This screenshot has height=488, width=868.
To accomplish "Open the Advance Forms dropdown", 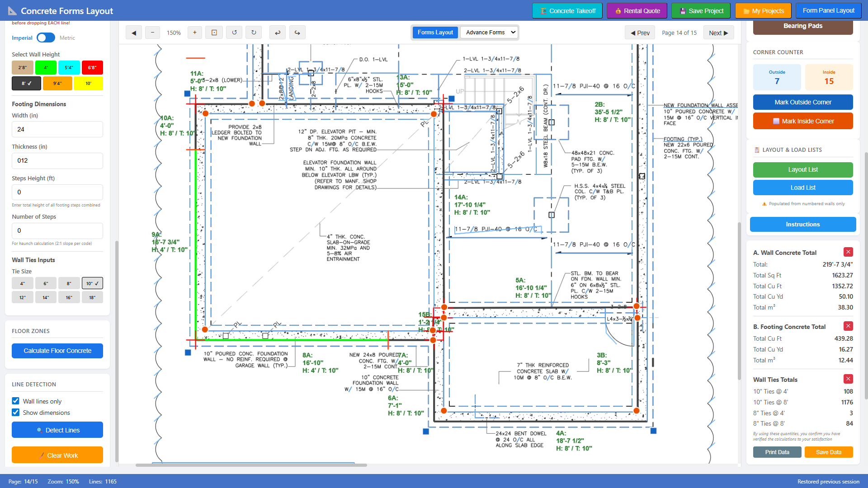I will click(x=490, y=33).
